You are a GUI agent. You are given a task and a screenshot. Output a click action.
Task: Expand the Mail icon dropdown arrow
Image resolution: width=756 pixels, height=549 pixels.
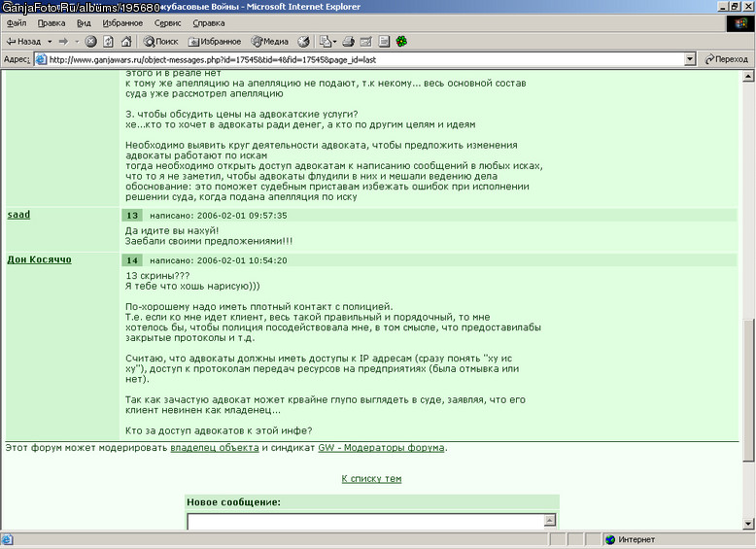point(334,42)
